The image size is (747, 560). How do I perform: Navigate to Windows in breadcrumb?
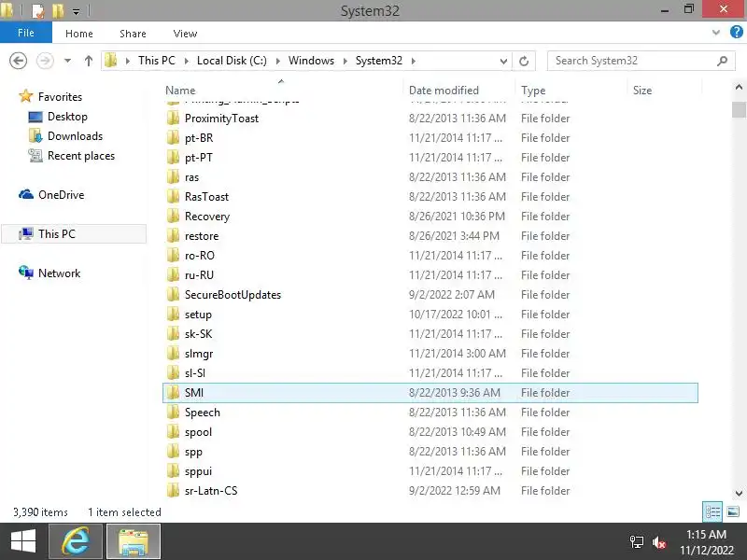(311, 61)
